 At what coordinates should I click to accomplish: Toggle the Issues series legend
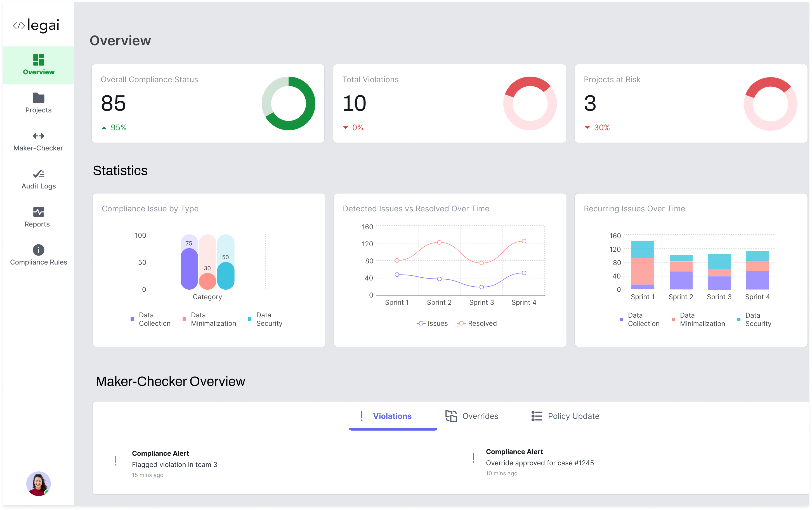pos(432,324)
